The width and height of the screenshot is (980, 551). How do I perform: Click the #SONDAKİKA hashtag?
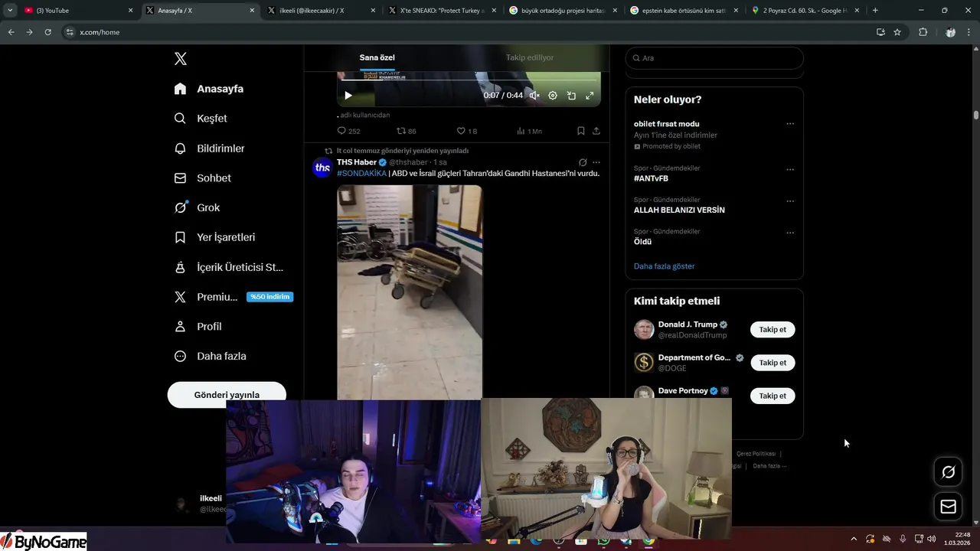pos(361,173)
